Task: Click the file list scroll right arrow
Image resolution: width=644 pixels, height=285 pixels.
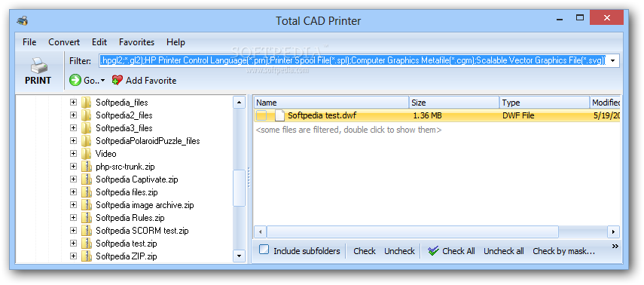Action: tap(613, 231)
